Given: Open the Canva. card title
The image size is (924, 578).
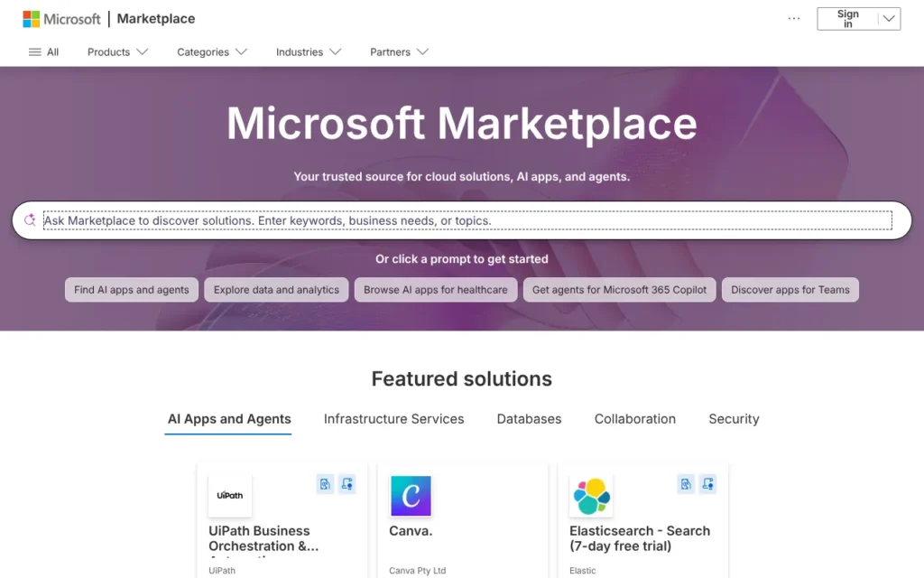Looking at the screenshot, I should [x=411, y=531].
